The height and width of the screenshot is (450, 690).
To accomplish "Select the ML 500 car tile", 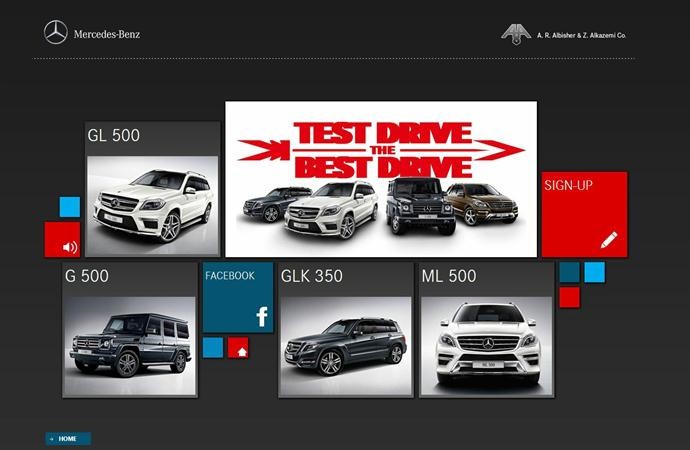I will pos(487,330).
